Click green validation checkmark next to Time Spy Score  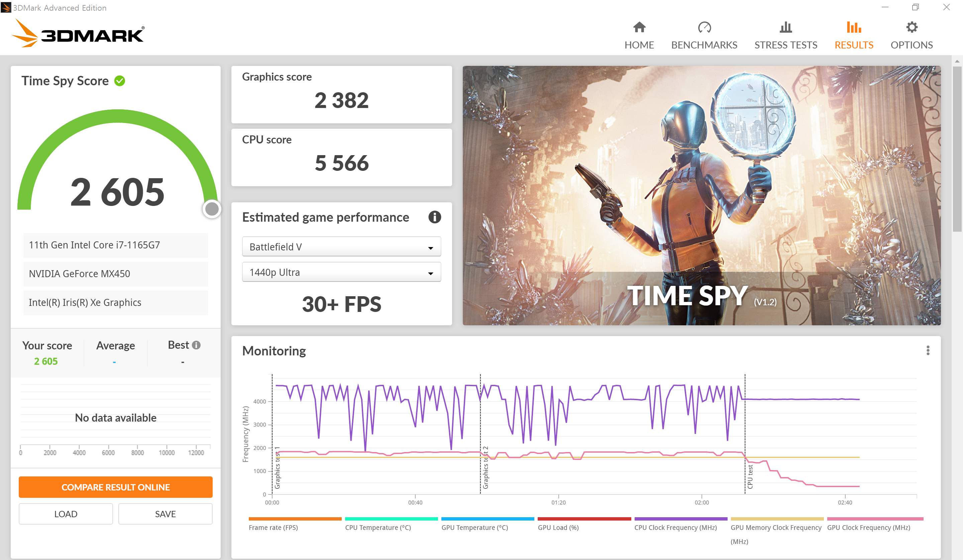click(x=120, y=81)
